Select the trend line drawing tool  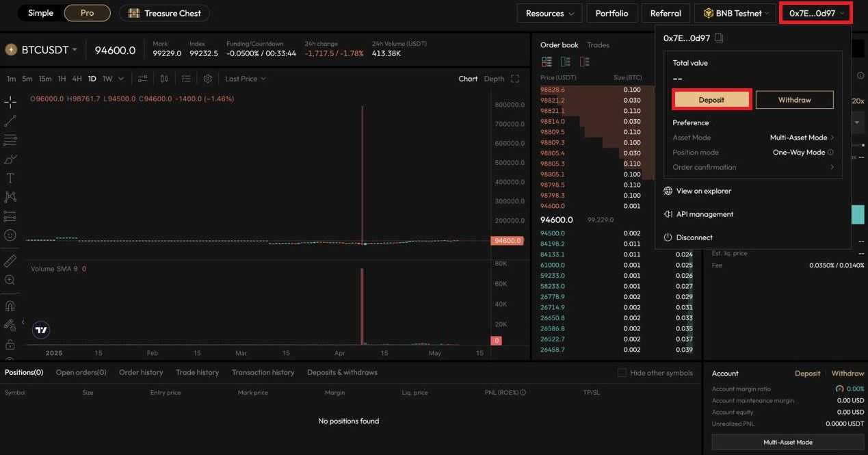point(10,120)
